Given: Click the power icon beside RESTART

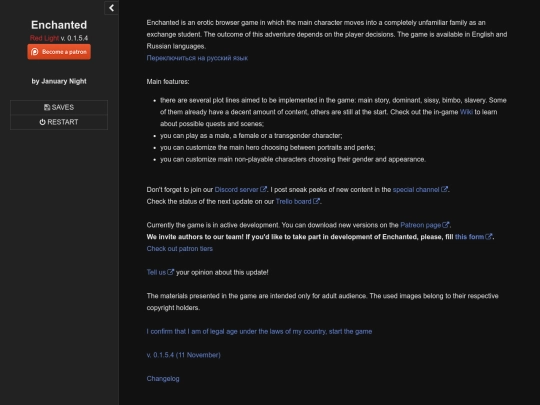Looking at the screenshot, I should tap(42, 122).
